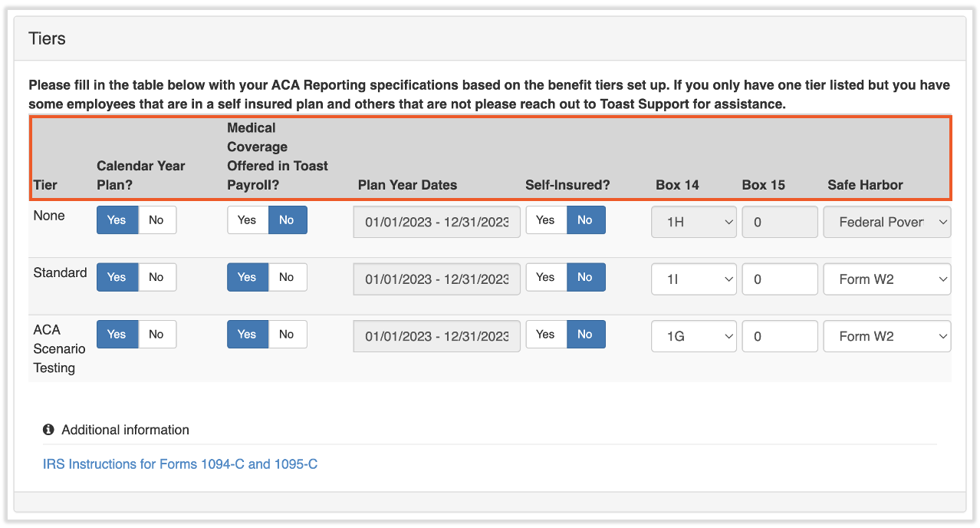
Task: Open Box 14 dropdown showing 1I
Action: 693,279
